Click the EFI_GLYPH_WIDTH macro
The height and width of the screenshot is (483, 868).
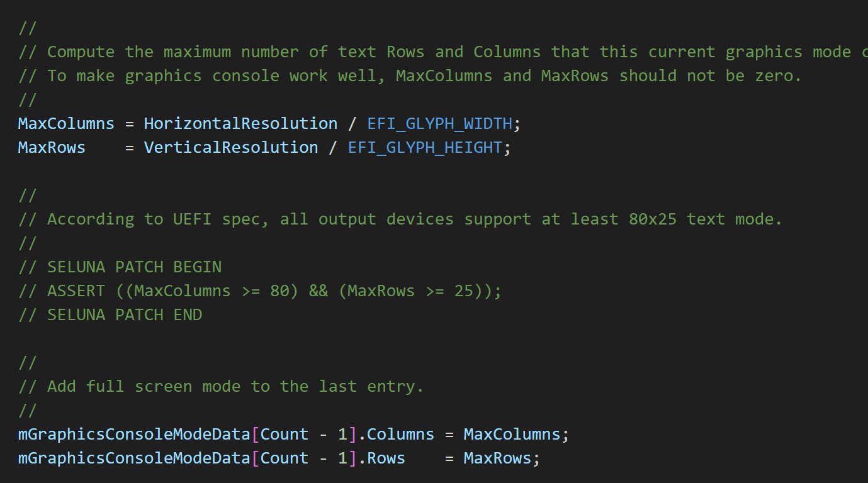point(440,123)
